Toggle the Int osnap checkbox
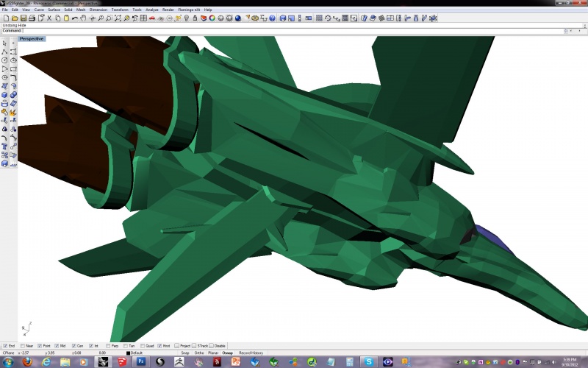Image resolution: width=588 pixels, height=368 pixels. [x=91, y=346]
